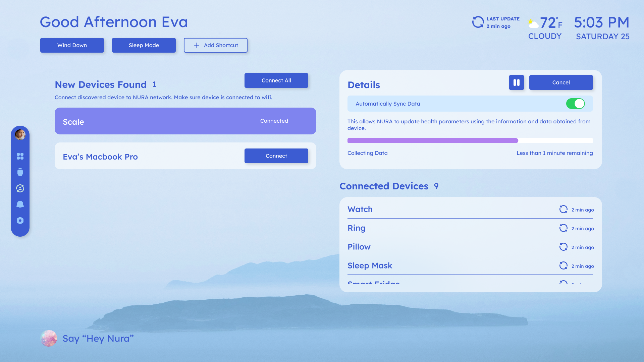Click the Collecting Data progress bar
The width and height of the screenshot is (644, 362).
(x=470, y=141)
